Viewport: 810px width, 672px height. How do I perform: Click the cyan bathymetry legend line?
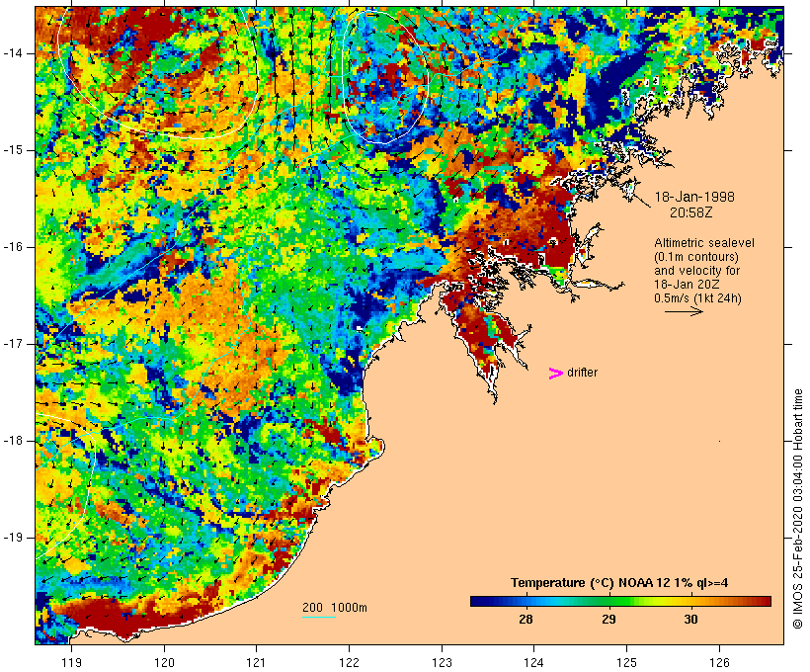319,617
